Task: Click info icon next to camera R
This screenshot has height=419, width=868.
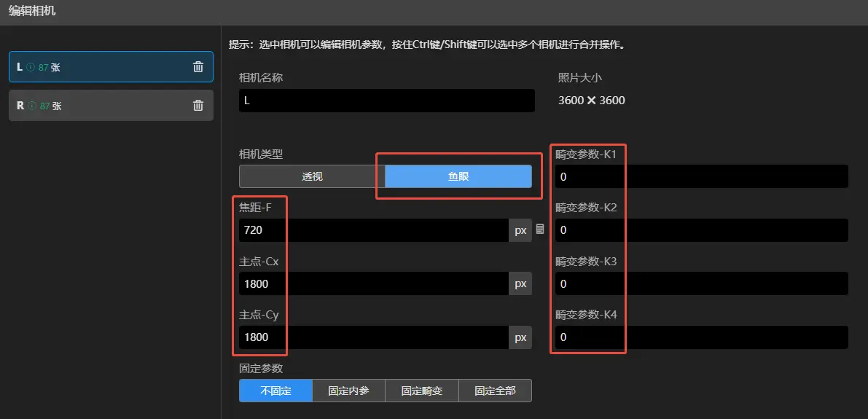Action: (31, 106)
